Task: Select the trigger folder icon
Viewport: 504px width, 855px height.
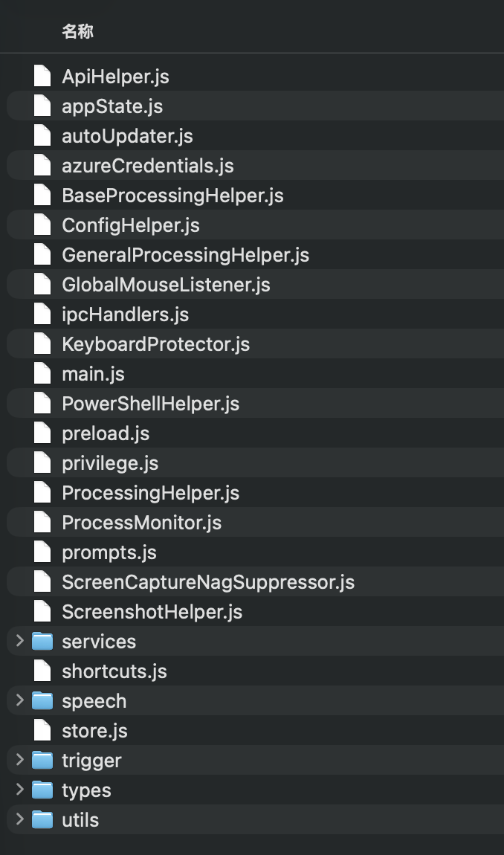Action: (x=42, y=761)
